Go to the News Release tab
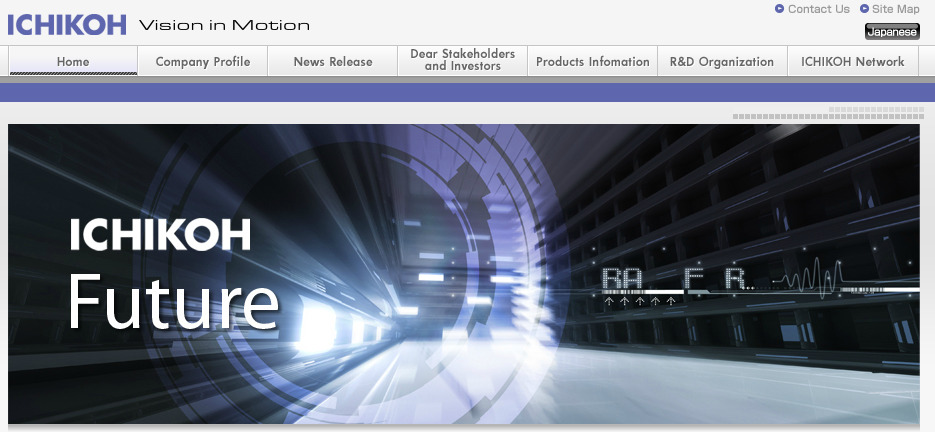 point(333,61)
